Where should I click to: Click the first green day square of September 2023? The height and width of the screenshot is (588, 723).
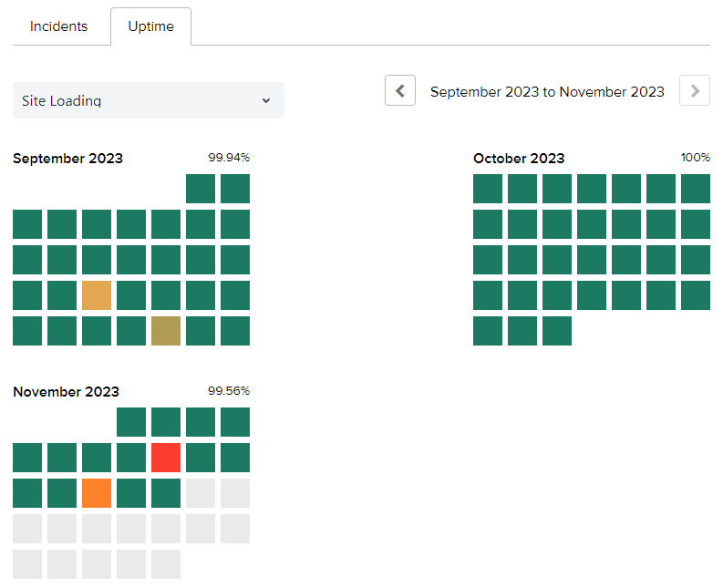pos(201,189)
